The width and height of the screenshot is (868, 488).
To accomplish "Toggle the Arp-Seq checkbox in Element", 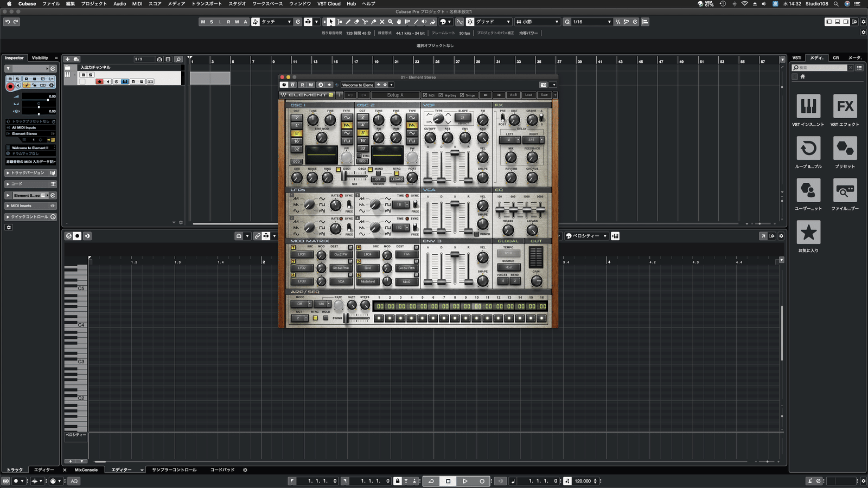I will click(x=441, y=95).
